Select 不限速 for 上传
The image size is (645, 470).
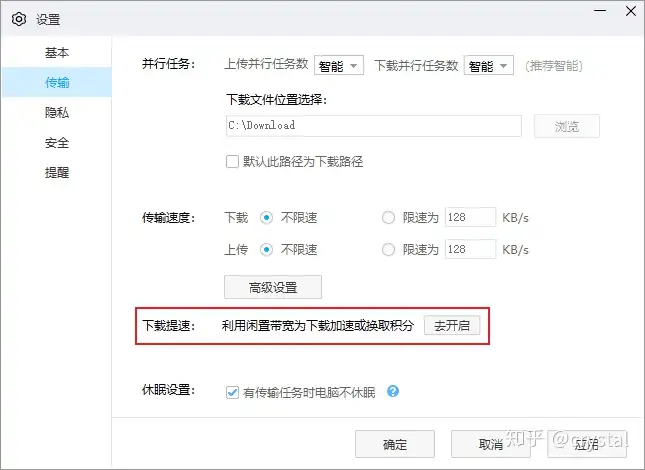[x=266, y=250]
